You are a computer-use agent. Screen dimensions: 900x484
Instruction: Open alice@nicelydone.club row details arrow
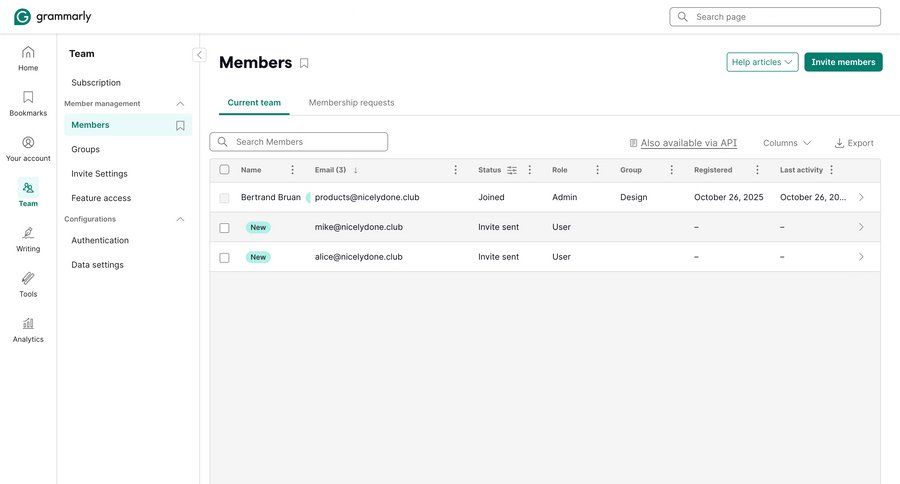point(861,257)
